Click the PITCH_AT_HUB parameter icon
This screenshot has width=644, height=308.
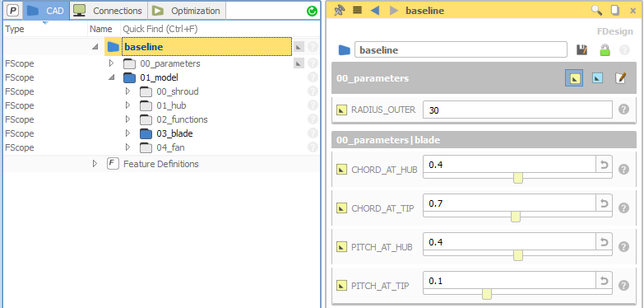(341, 247)
